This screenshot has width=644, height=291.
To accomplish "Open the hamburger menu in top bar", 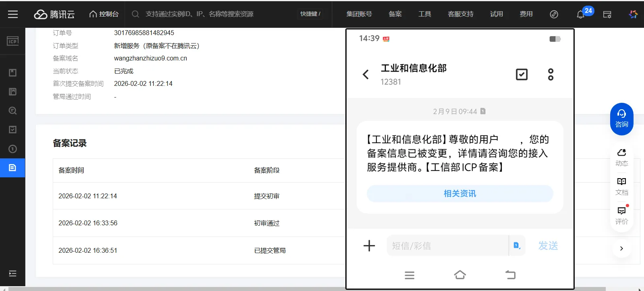I will point(13,14).
